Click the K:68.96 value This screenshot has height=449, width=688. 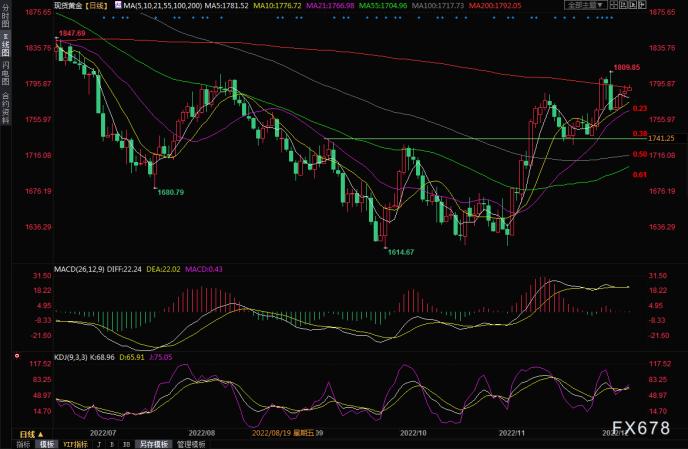coord(102,357)
